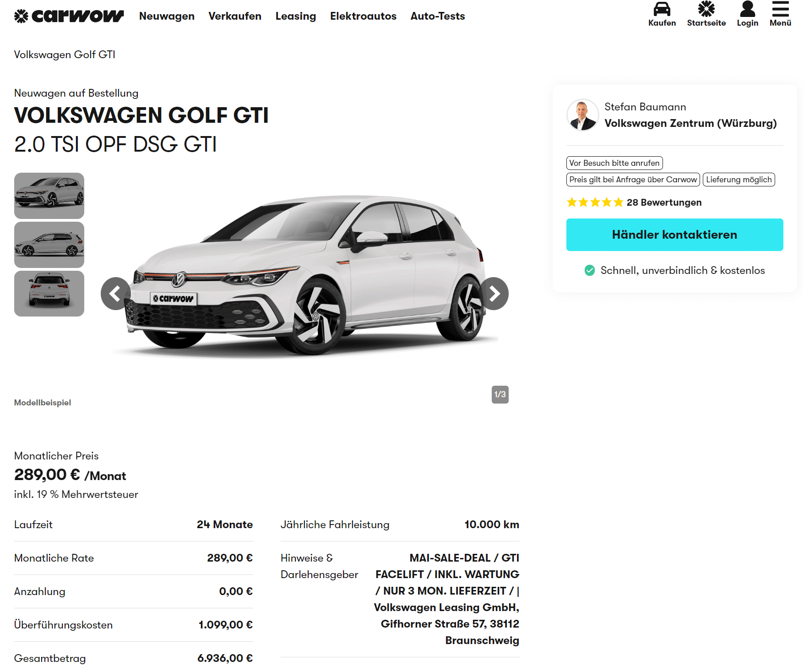804x672 pixels.
Task: Click the green checkmark icon
Action: [590, 270]
